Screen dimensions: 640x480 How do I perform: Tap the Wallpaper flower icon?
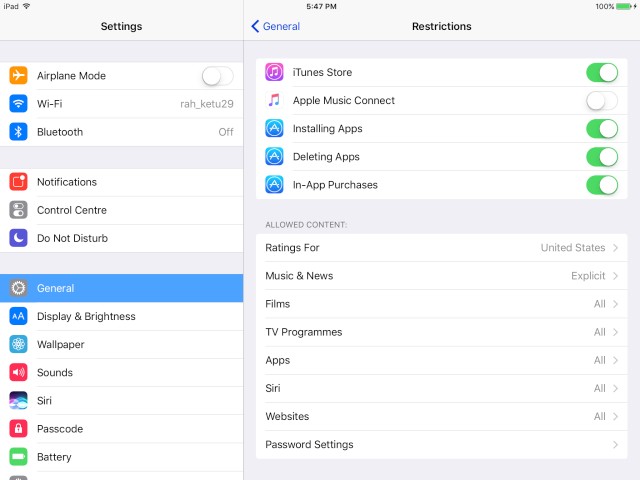click(18, 344)
